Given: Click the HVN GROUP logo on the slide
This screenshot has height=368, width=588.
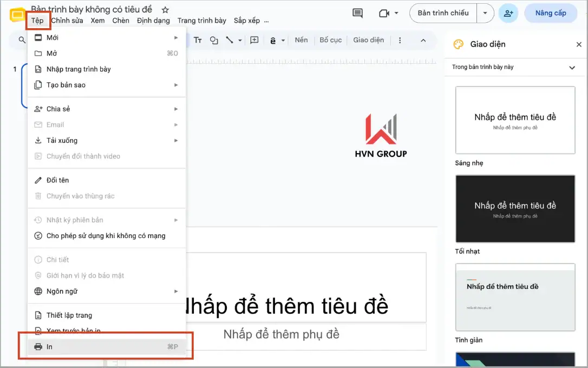Looking at the screenshot, I should pos(381,136).
